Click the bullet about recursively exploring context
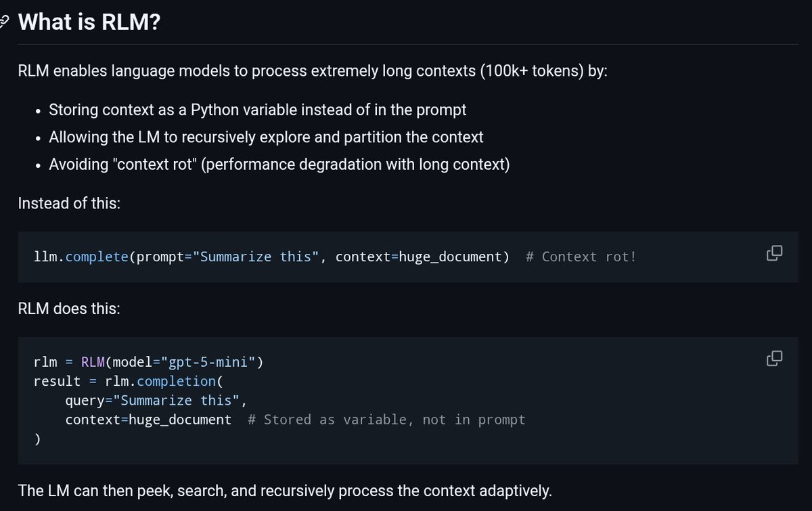The width and height of the screenshot is (812, 511). [x=266, y=137]
